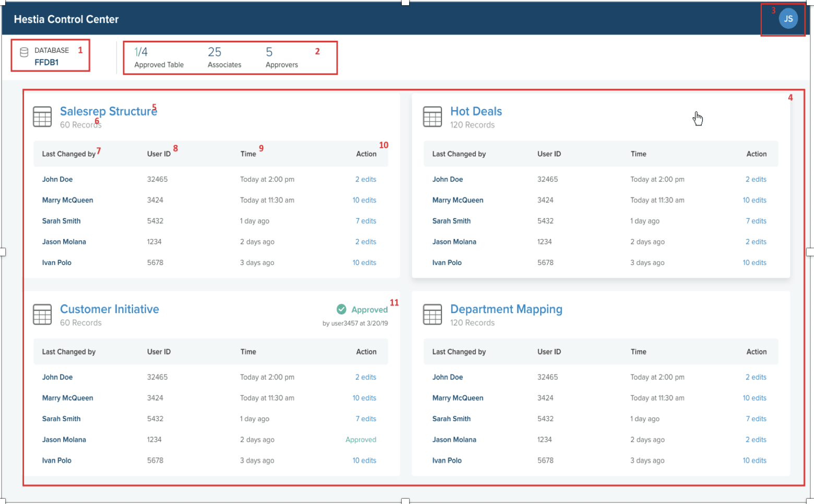Screen dimensions: 814x504
Task: Open the Hot Deals table title
Action: point(476,111)
